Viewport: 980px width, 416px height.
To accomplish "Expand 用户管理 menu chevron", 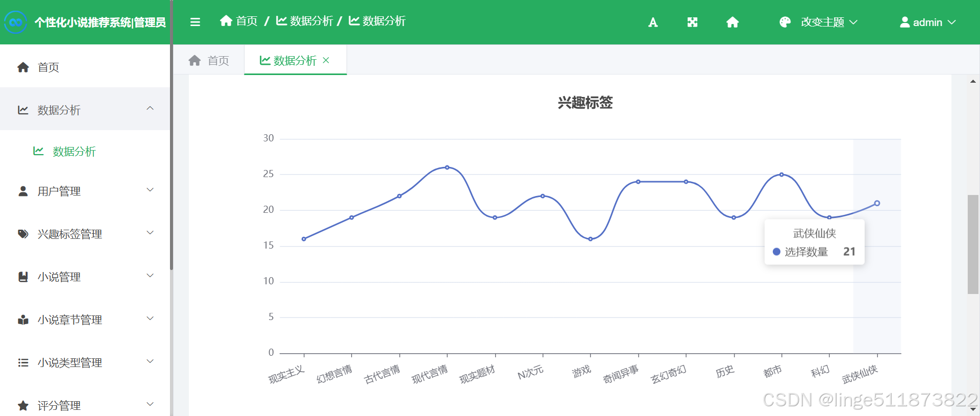I will [x=150, y=190].
